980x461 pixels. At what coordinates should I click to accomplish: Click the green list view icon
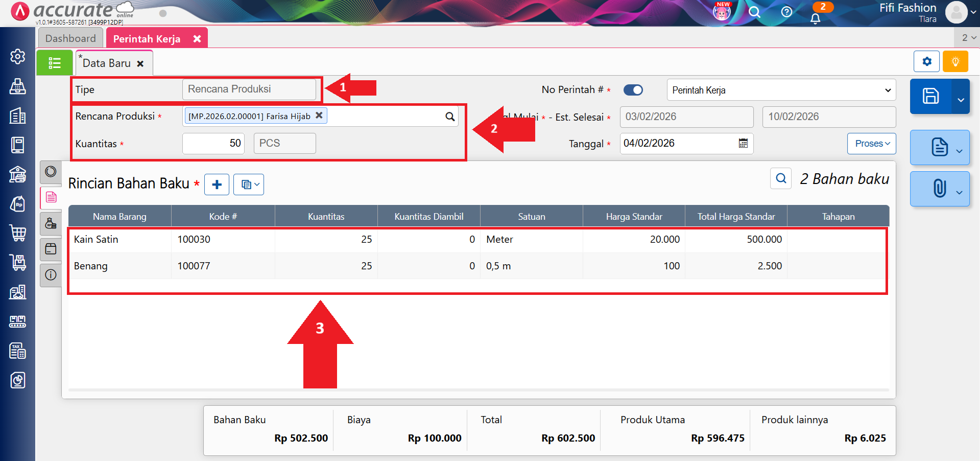tap(55, 63)
